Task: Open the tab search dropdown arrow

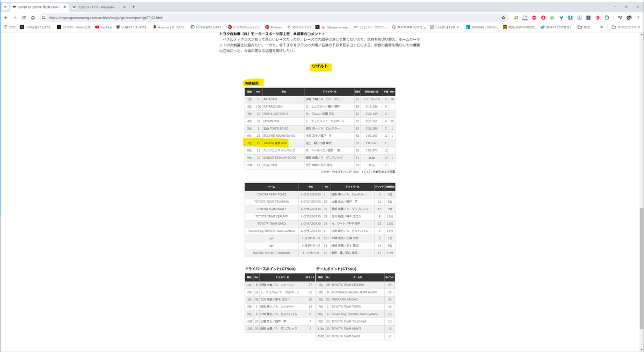Action: coord(5,7)
